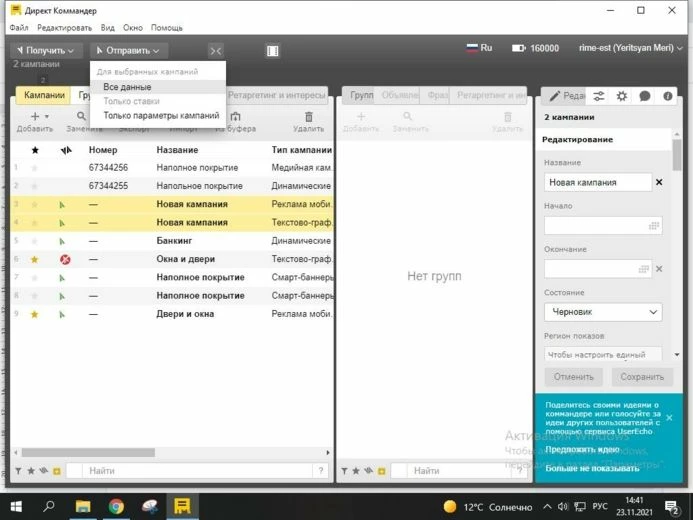Select the Банкинг campaign row
The width and height of the screenshot is (693, 520).
[x=172, y=241]
